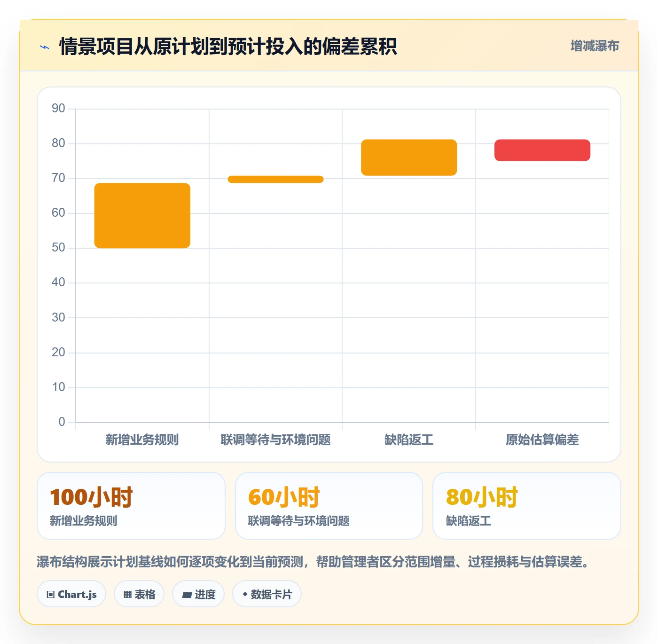Select the orange bar for 新增业务规则
Screen dimensions: 658x644
[142, 215]
